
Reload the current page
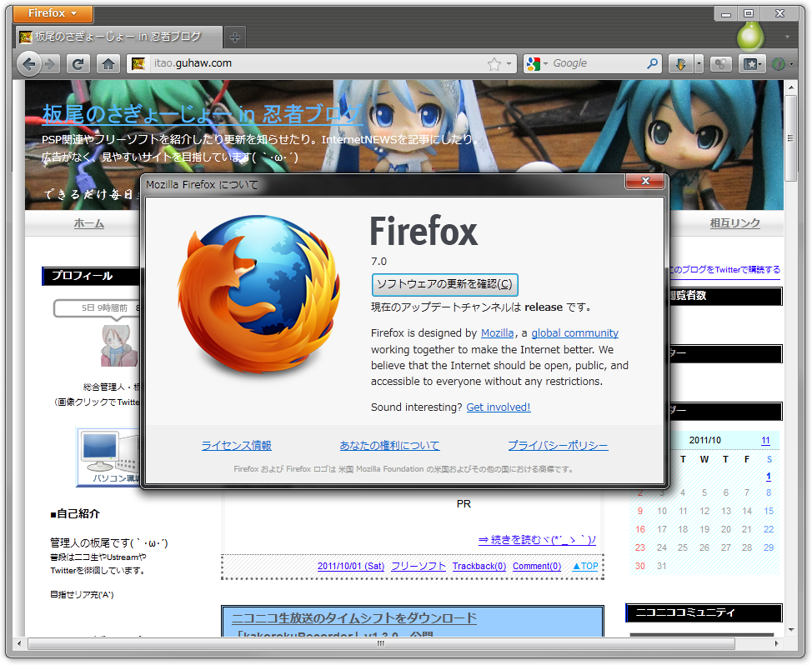click(x=78, y=64)
